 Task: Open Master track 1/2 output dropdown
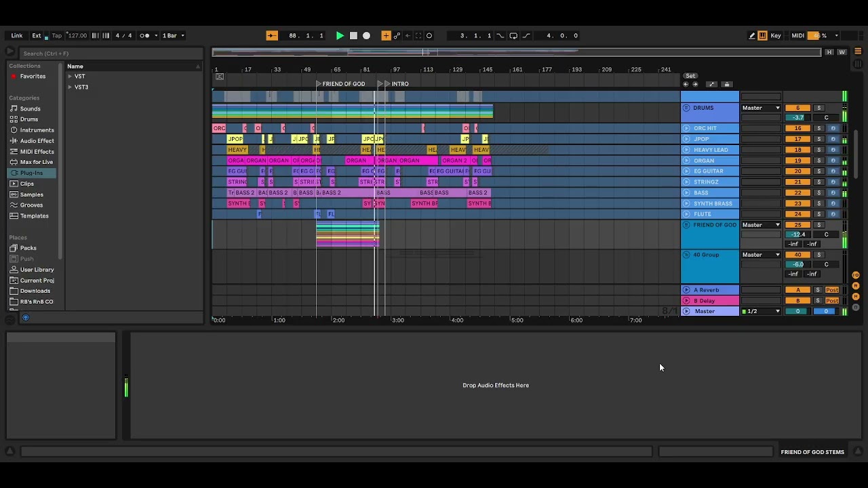coord(761,311)
